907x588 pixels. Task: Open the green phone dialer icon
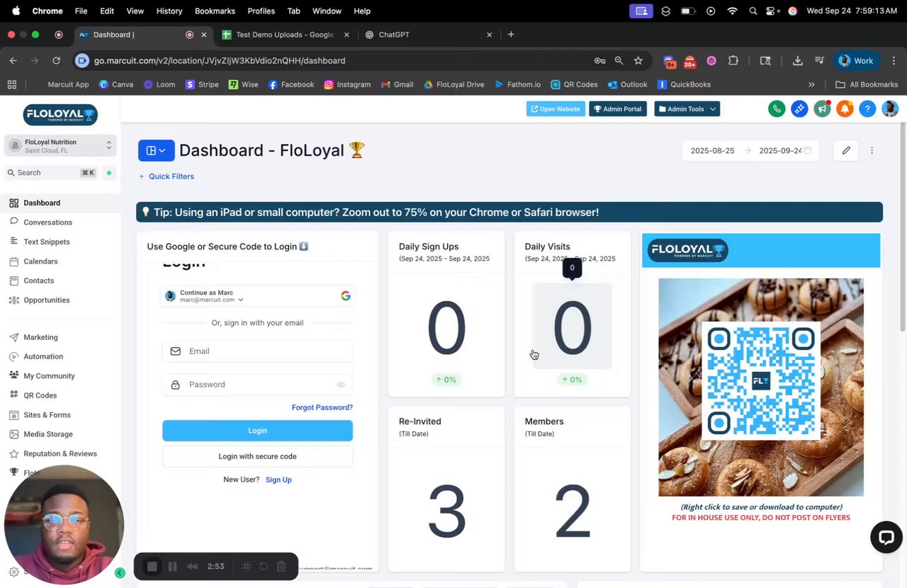pyautogui.click(x=777, y=109)
